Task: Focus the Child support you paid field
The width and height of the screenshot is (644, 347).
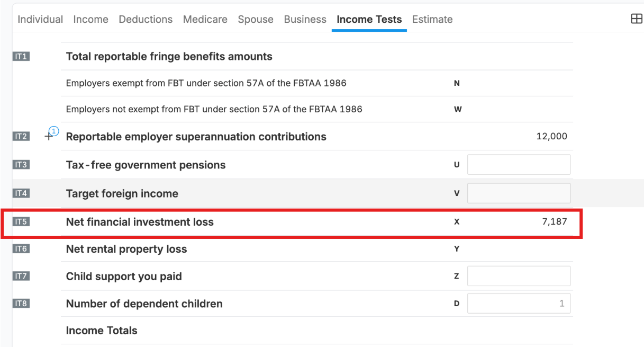Action: pyautogui.click(x=519, y=276)
